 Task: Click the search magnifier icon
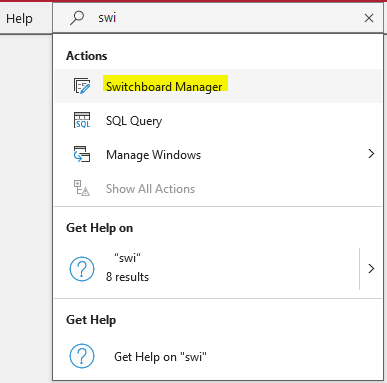(77, 18)
